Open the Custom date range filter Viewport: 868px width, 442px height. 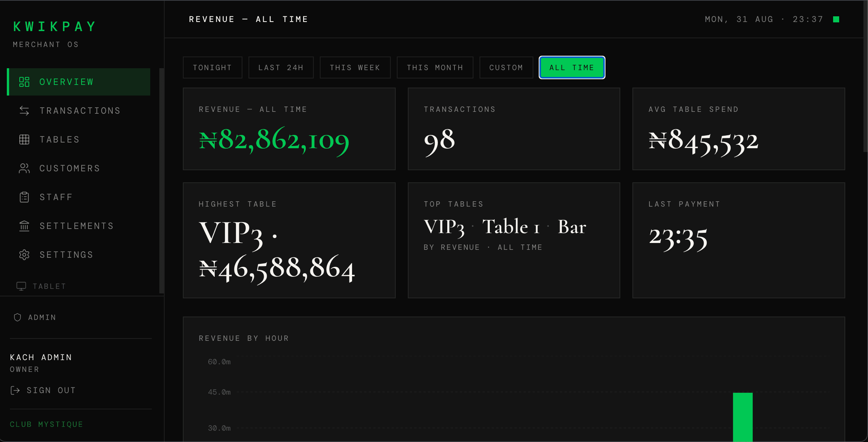point(506,67)
